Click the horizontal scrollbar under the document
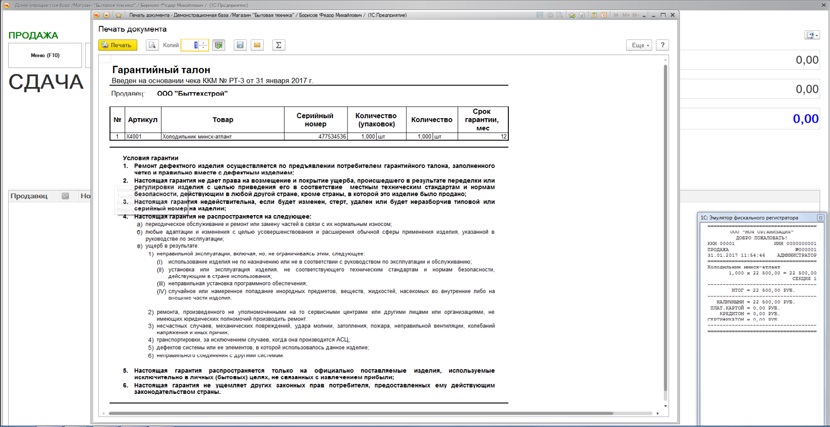The width and height of the screenshot is (830, 427). pos(360,413)
